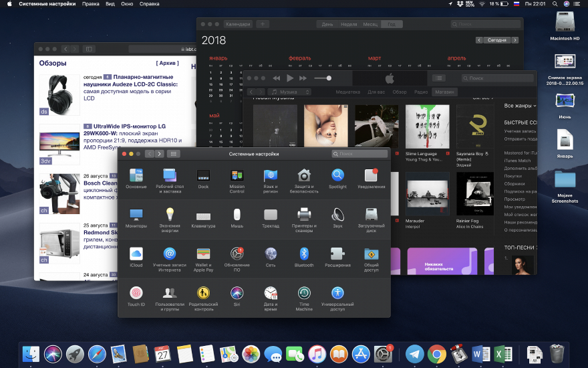588x368 pixels.
Task: Open Mission Control preferences
Action: 237,175
